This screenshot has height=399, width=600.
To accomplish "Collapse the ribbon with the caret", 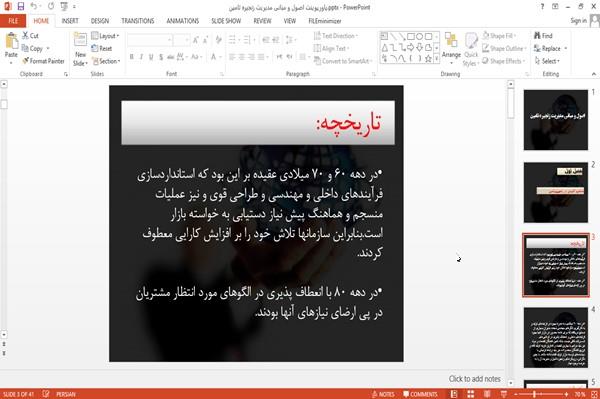I will tap(594, 74).
